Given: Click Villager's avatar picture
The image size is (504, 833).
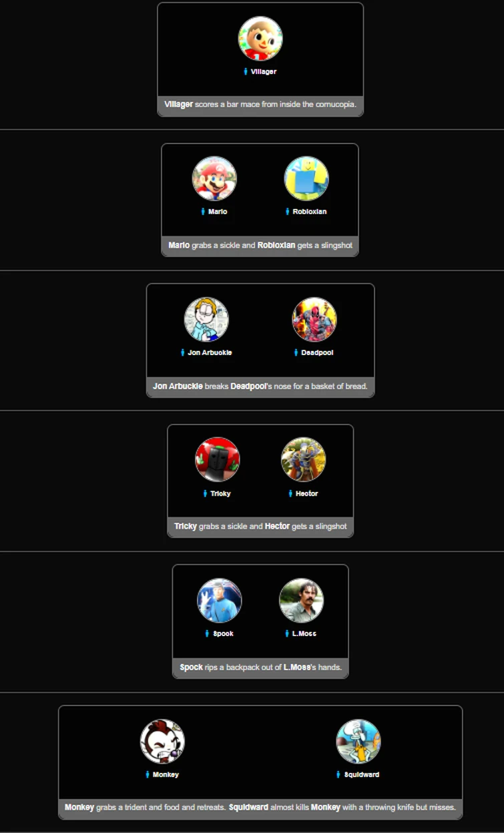Looking at the screenshot, I should coord(260,39).
